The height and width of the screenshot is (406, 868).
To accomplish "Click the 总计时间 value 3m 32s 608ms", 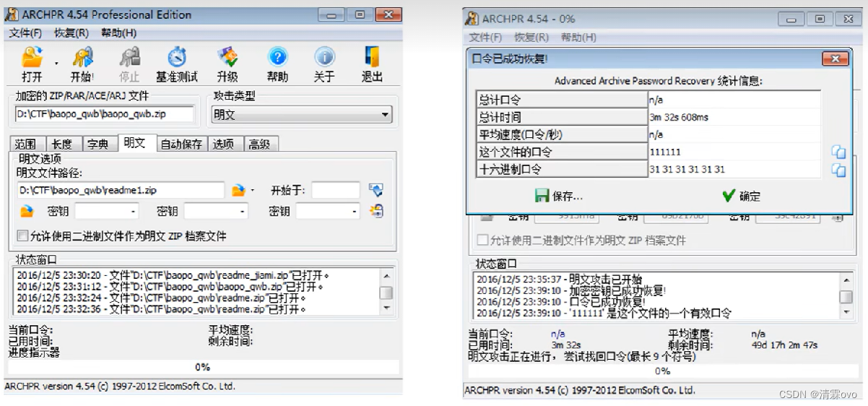I will [734, 117].
